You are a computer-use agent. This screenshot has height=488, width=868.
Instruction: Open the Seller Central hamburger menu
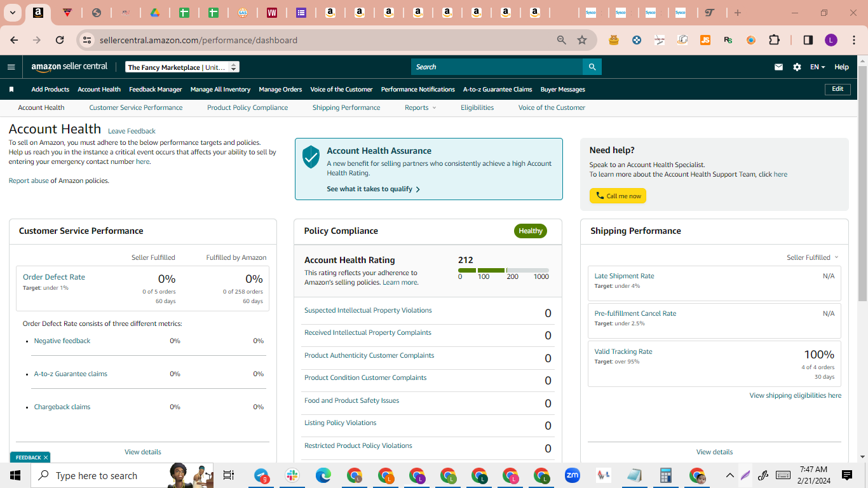[x=11, y=67]
